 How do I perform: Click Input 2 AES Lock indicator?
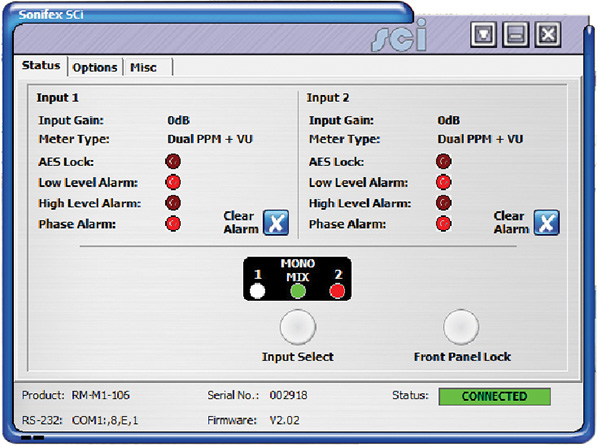[444, 161]
